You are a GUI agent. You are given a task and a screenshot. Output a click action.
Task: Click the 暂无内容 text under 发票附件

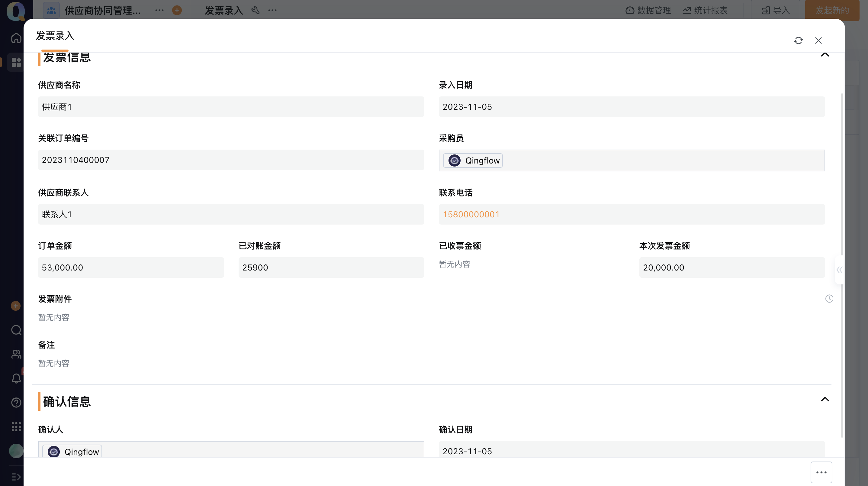pos(53,317)
